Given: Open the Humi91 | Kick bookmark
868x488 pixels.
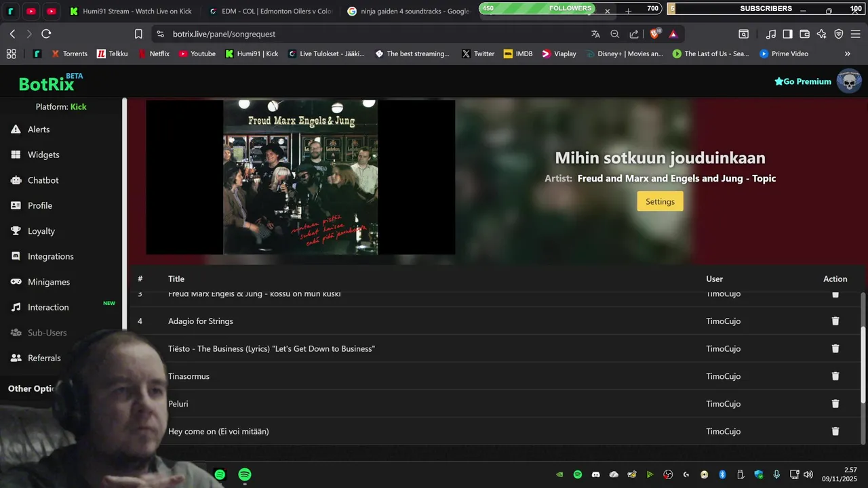Looking at the screenshot, I should (x=252, y=54).
